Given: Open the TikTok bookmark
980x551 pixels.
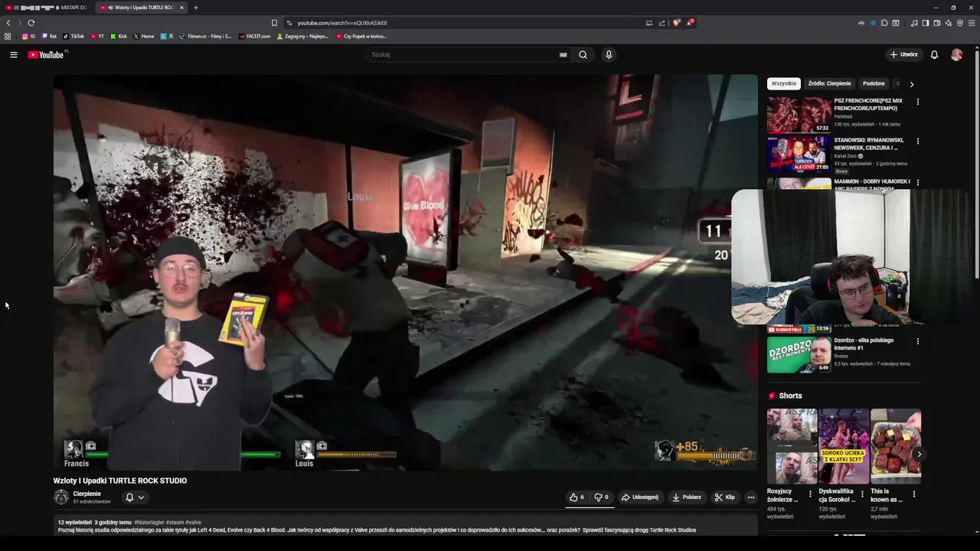Looking at the screenshot, I should 73,36.
